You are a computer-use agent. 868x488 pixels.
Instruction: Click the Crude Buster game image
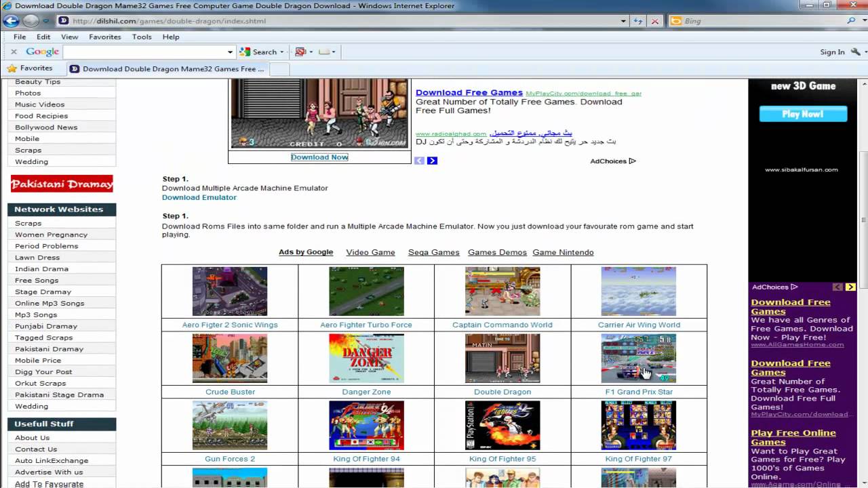coord(230,358)
